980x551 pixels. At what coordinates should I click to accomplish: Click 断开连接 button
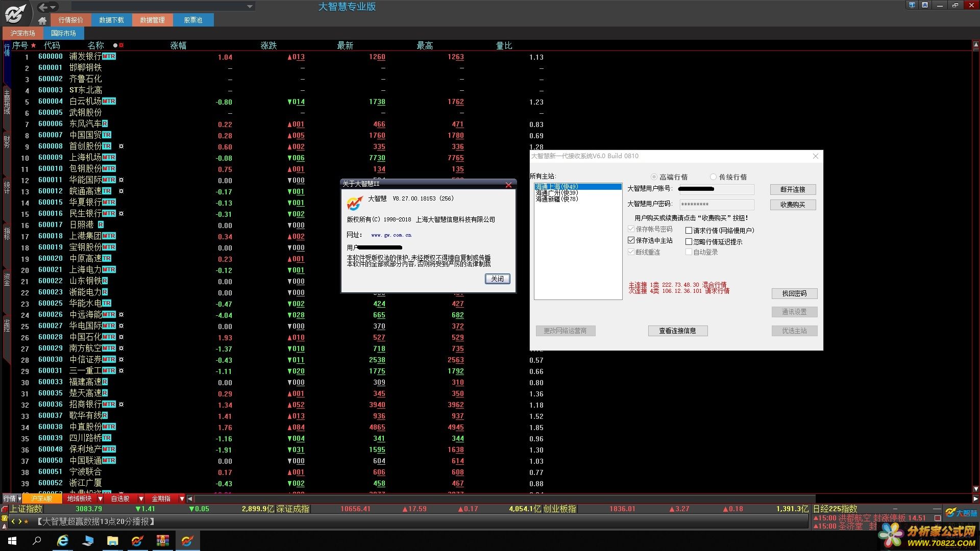click(793, 189)
